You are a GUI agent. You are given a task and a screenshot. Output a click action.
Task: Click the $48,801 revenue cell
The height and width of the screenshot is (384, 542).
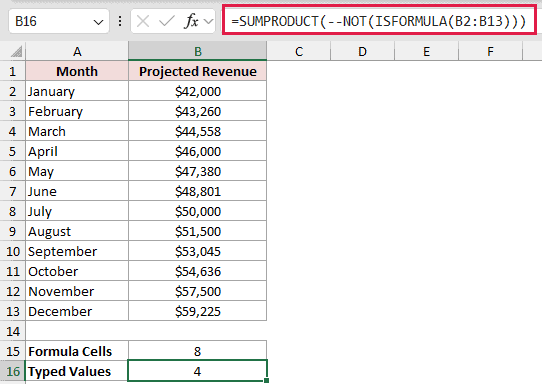point(197,191)
